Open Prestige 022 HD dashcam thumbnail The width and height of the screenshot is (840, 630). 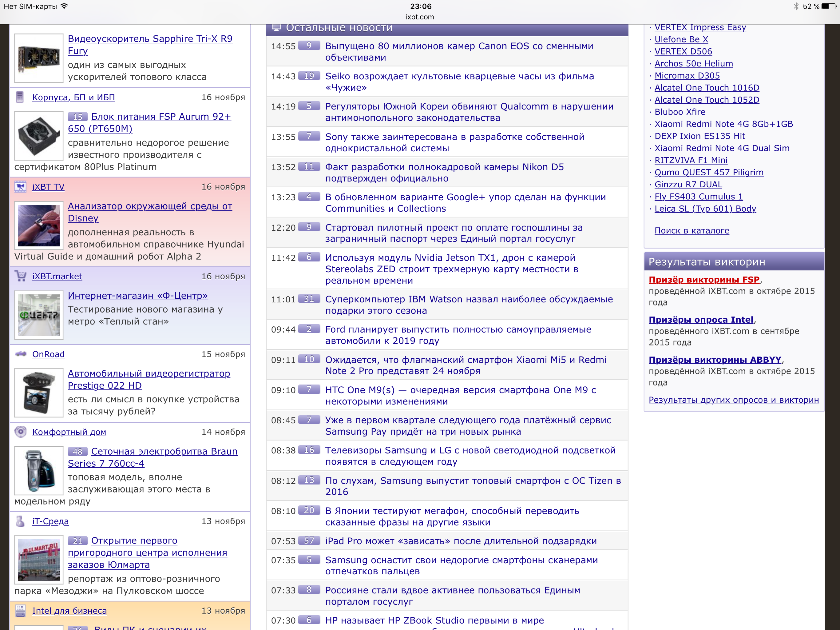[x=39, y=393]
